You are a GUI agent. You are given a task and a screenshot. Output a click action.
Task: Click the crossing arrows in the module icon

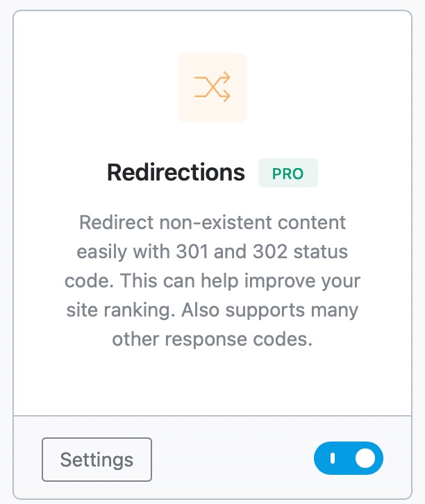click(x=212, y=87)
